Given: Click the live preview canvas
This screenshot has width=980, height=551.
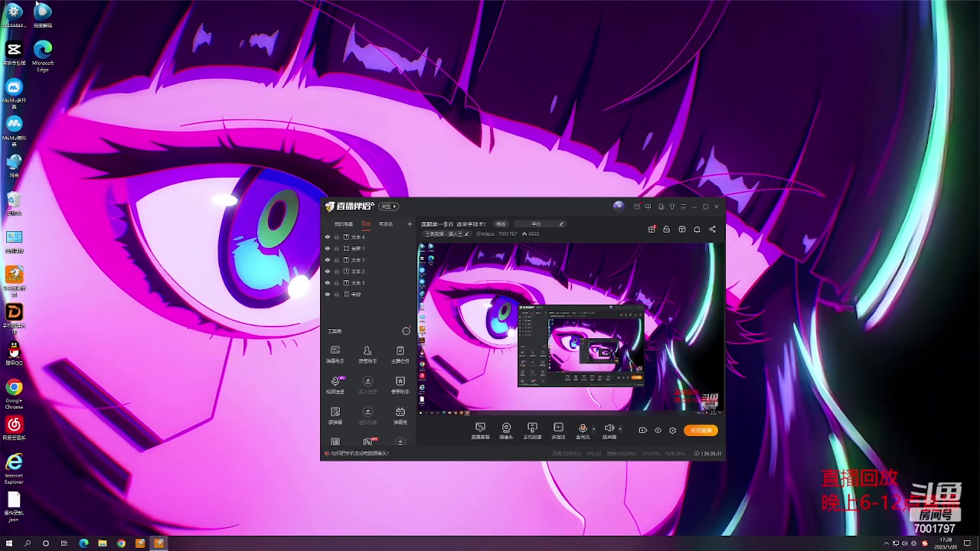Looking at the screenshot, I should [570, 328].
